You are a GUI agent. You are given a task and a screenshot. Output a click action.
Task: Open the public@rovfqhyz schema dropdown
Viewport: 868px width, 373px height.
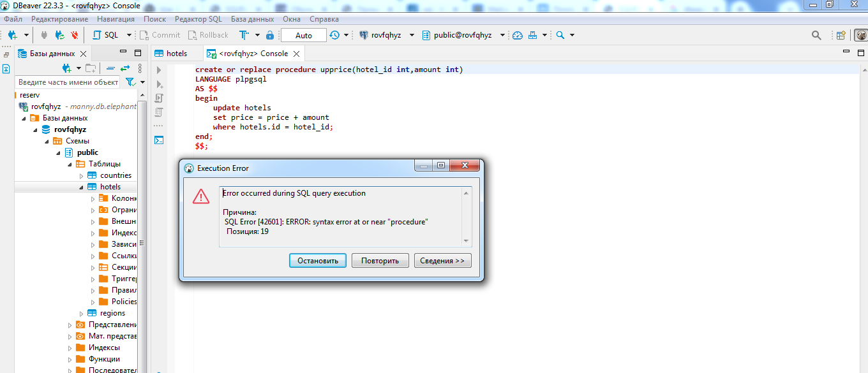502,35
